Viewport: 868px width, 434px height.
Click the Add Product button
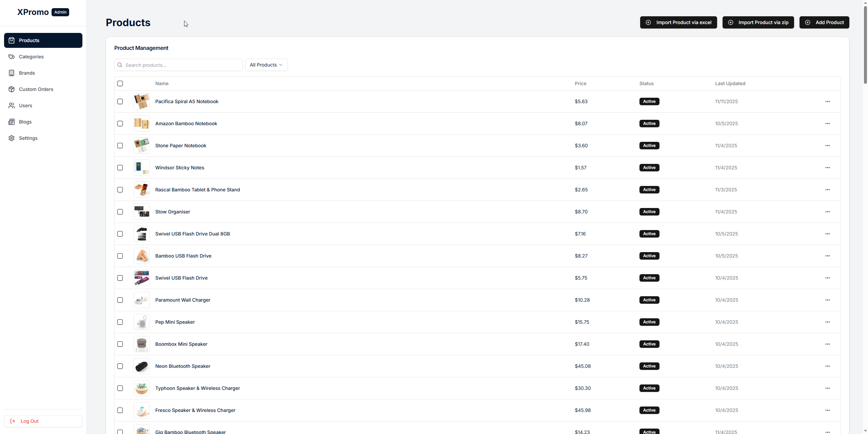click(x=824, y=22)
